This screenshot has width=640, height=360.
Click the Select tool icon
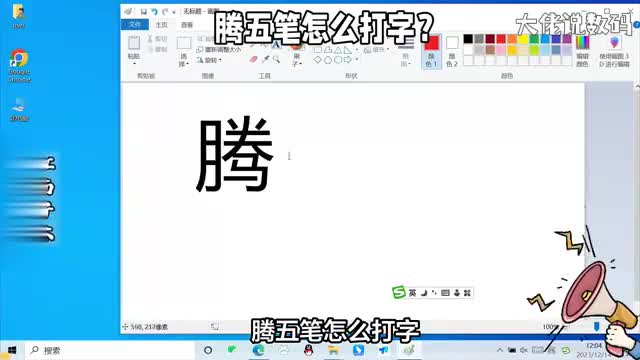(x=184, y=43)
